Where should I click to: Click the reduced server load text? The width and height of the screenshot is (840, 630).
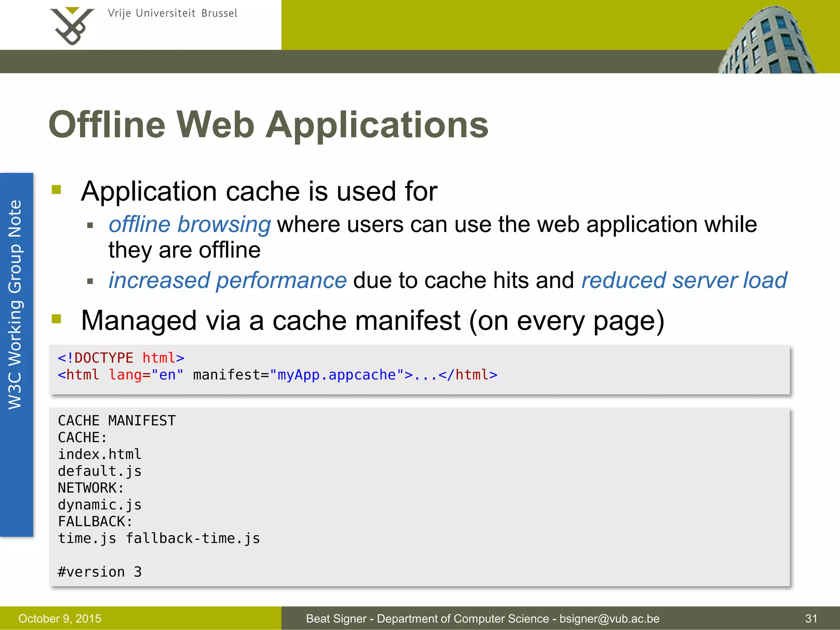684,281
